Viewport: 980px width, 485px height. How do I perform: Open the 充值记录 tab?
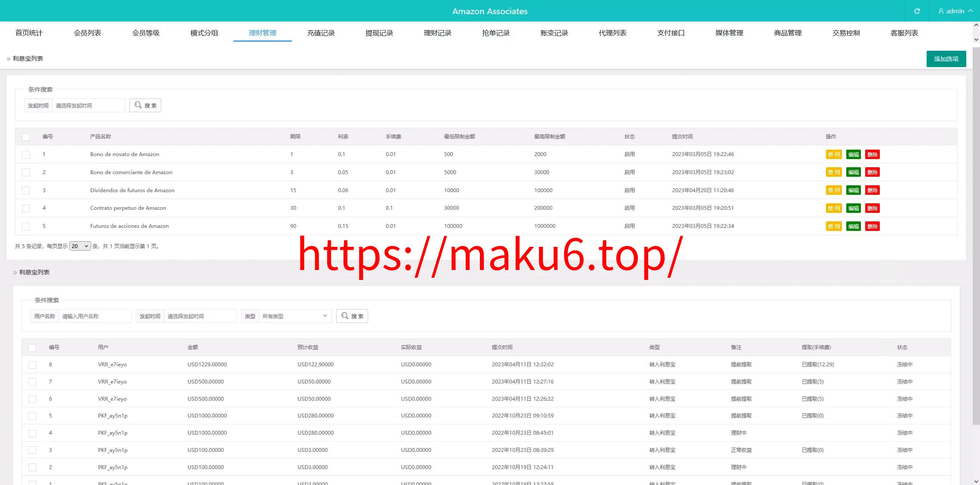(321, 33)
